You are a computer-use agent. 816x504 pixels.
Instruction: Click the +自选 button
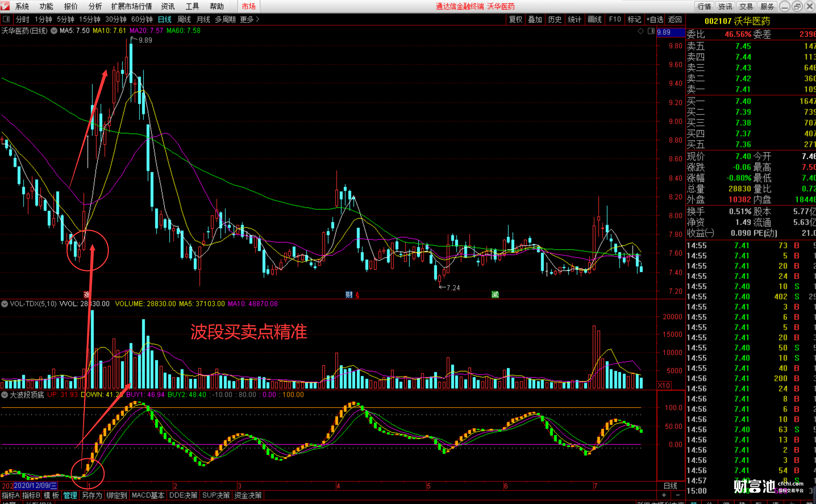pyautogui.click(x=655, y=19)
